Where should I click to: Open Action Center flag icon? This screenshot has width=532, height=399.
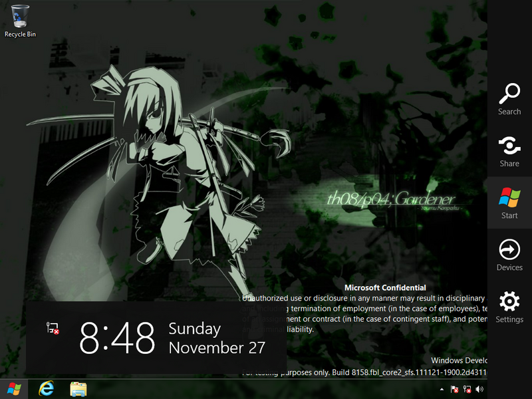click(x=454, y=389)
